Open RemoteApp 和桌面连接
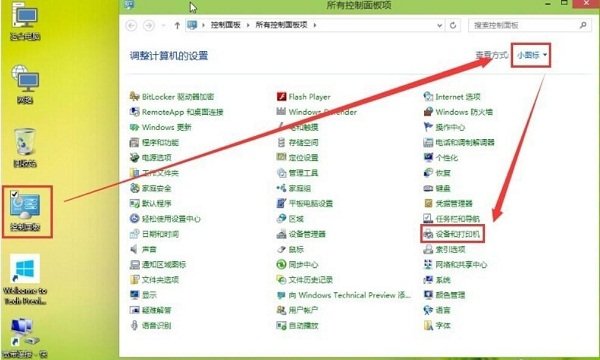 (x=176, y=112)
